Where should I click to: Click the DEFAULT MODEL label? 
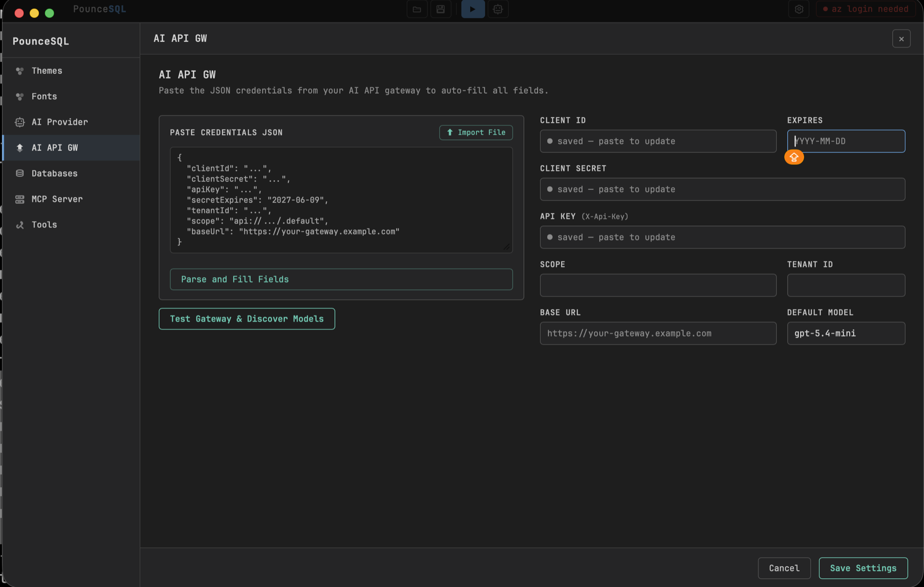(x=820, y=313)
